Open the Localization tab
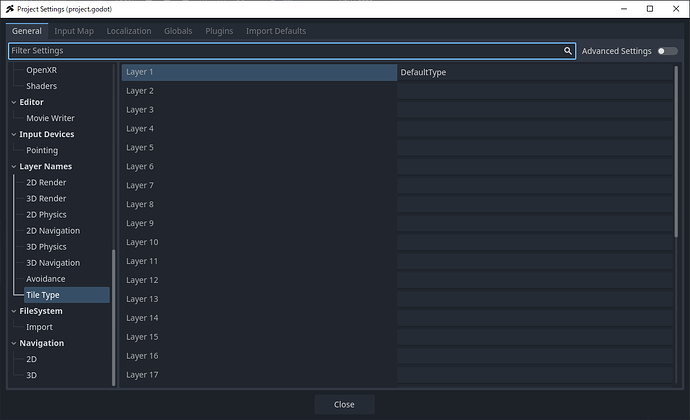Image resolution: width=690 pixels, height=420 pixels. pos(129,31)
